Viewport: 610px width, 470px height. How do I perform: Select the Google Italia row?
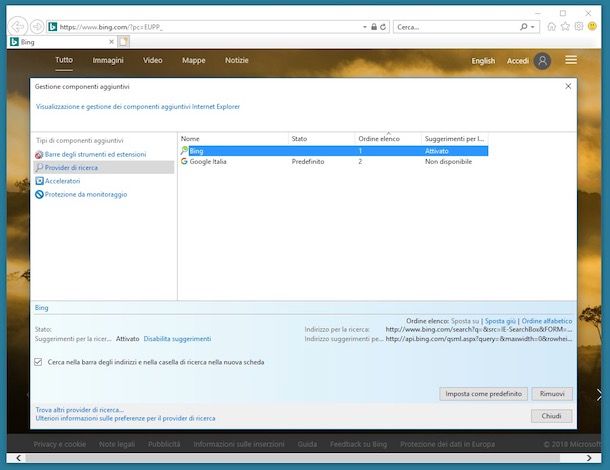(334, 161)
